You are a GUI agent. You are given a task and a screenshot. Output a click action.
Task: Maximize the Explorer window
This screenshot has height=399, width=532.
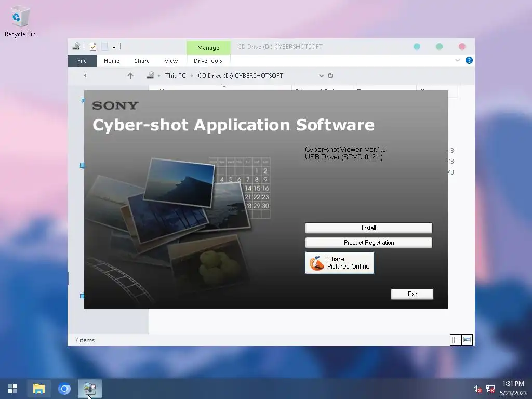click(439, 46)
